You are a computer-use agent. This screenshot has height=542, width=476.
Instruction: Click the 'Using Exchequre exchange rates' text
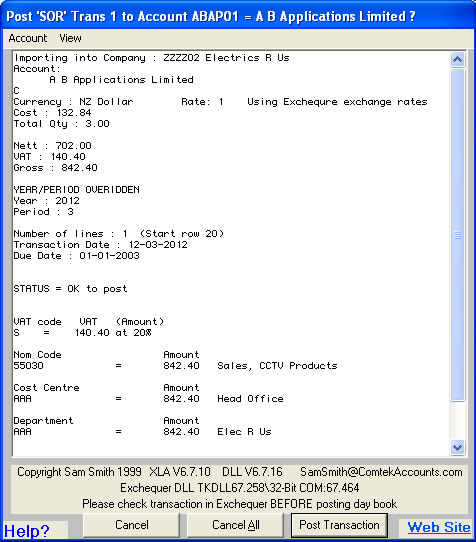pos(337,102)
